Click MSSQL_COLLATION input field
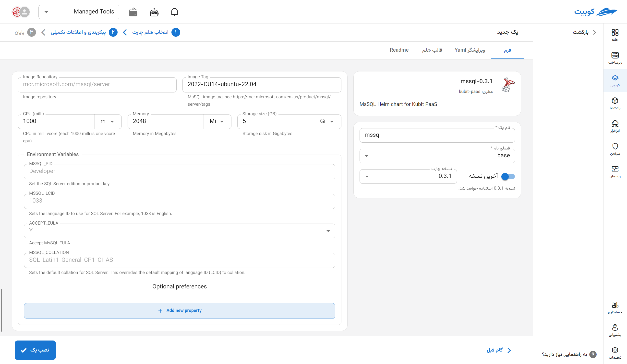The width and height of the screenshot is (627, 364). (179, 260)
